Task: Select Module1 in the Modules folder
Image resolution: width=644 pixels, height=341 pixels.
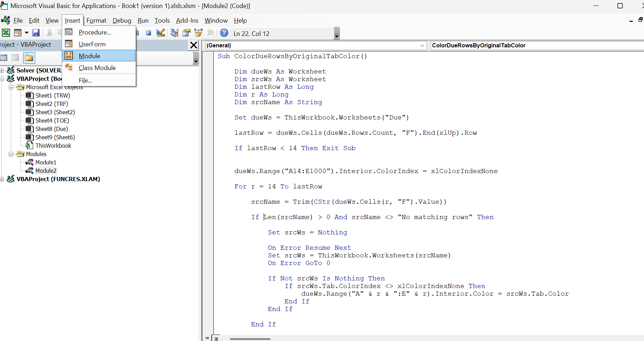Action: point(46,162)
